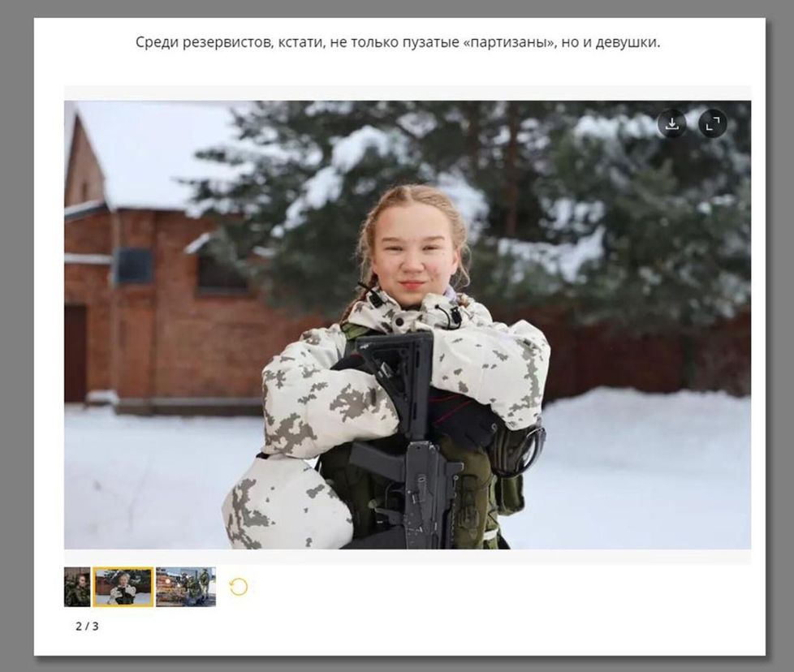Select the yellow-highlighted second thumbnail
Viewport: 794px width, 672px height.
click(123, 587)
